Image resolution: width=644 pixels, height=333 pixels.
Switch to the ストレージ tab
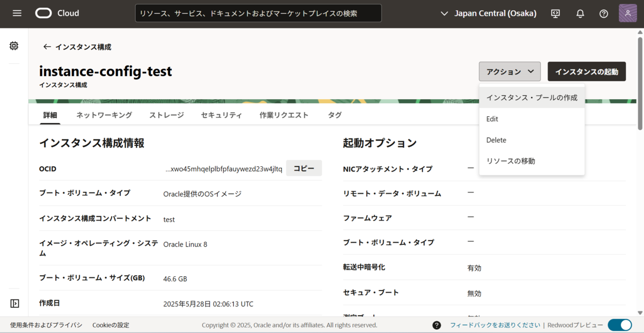click(166, 115)
